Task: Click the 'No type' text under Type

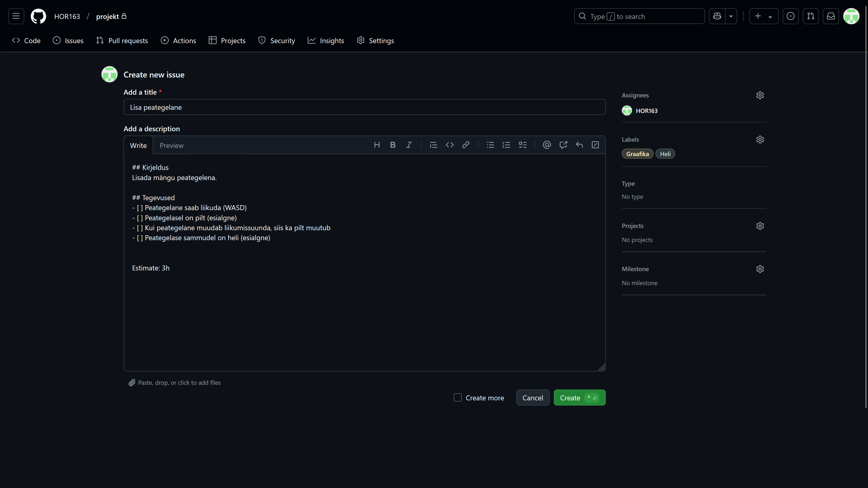Action: click(632, 197)
